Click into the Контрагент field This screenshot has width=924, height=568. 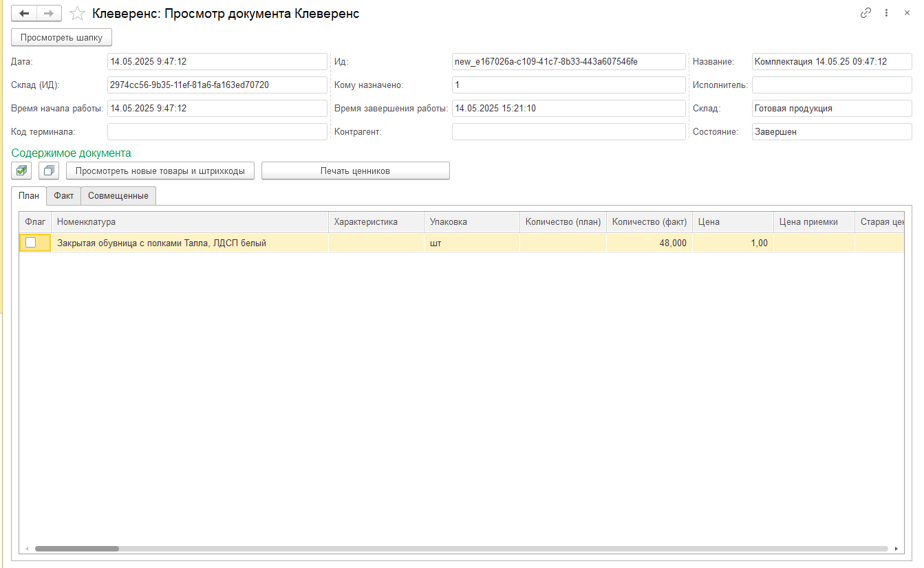568,132
